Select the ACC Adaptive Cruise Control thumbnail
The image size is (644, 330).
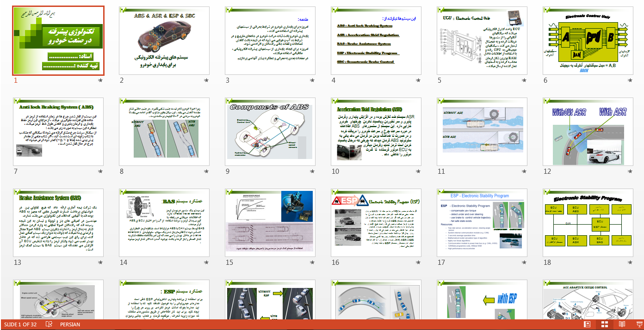pos(588,299)
